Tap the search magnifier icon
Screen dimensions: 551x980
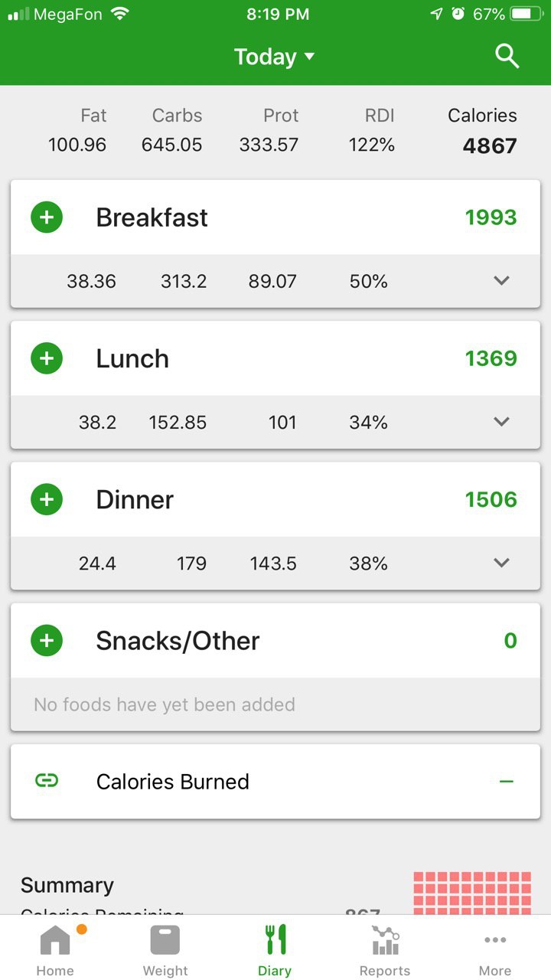coord(507,56)
